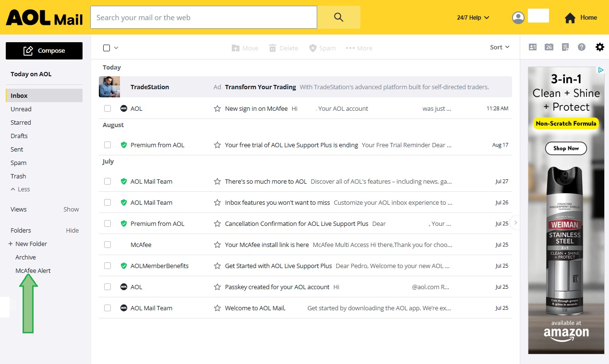The image size is (609, 364).
Task: Open the Inbox folder
Action: tap(44, 95)
